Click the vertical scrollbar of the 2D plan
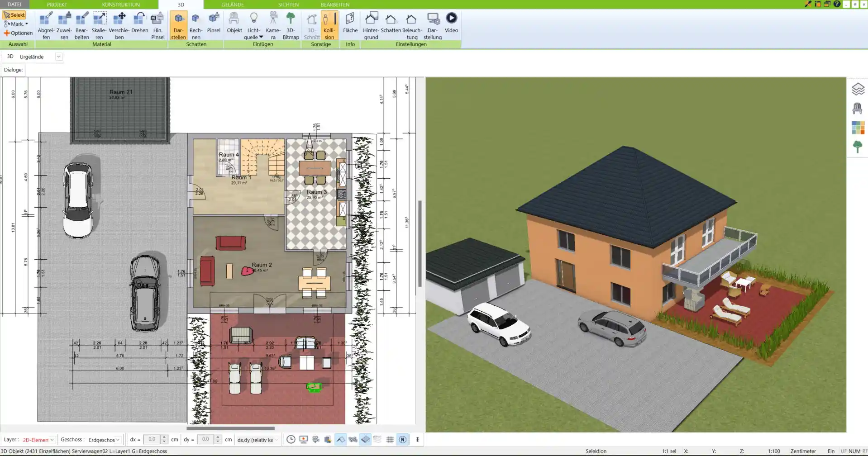Image resolution: width=868 pixels, height=456 pixels. click(420, 244)
